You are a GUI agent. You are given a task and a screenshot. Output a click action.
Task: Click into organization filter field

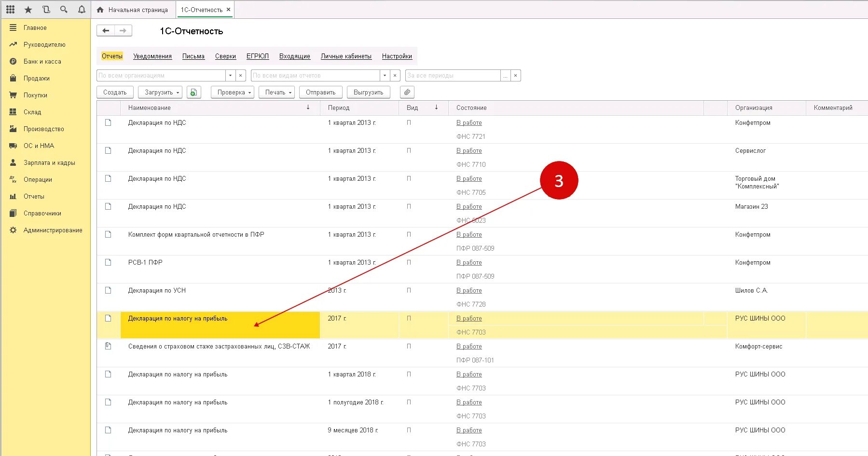(x=161, y=75)
